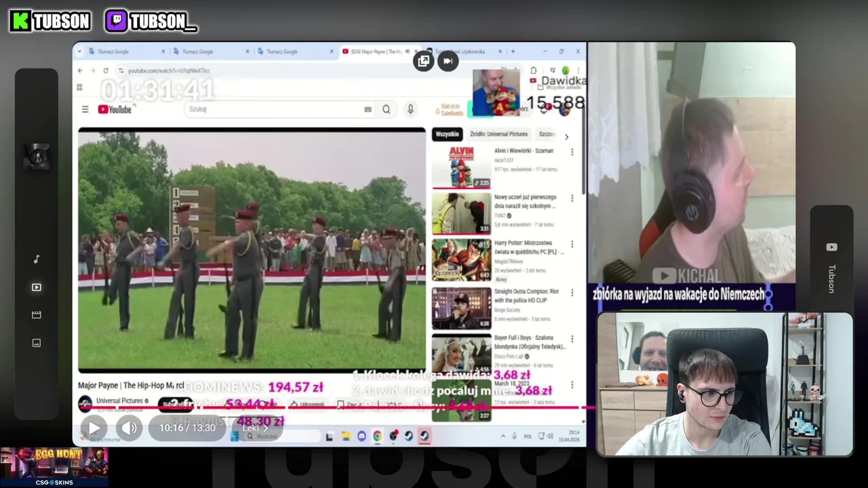Click taskbar "Wyszukaj" search box
This screenshot has width=868, height=488.
pyautogui.click(x=281, y=436)
